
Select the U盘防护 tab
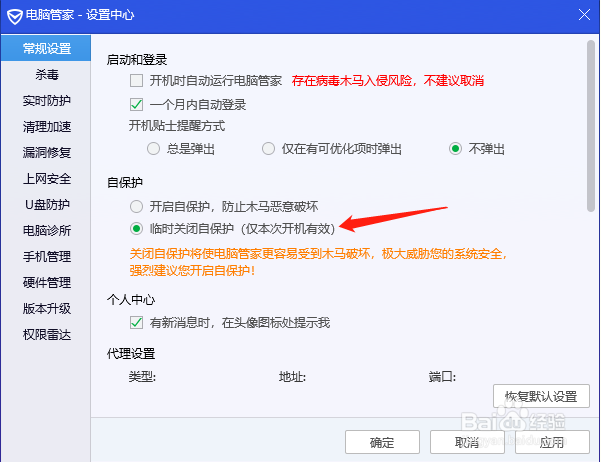click(x=46, y=205)
